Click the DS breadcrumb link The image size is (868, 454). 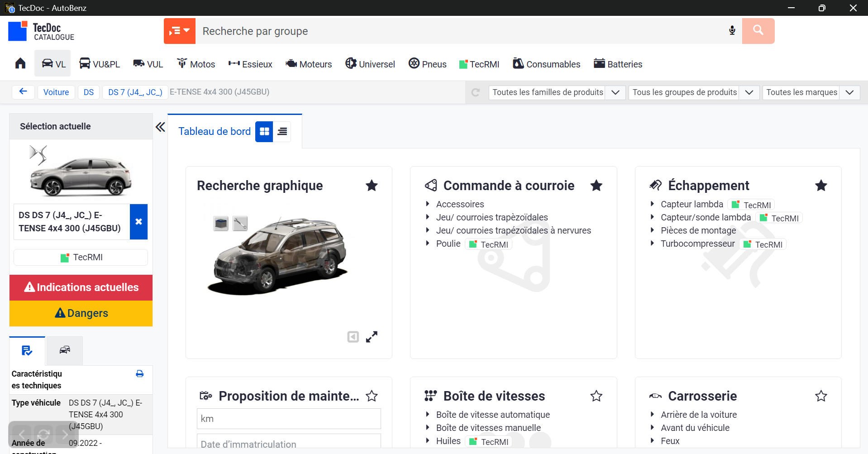pyautogui.click(x=89, y=92)
